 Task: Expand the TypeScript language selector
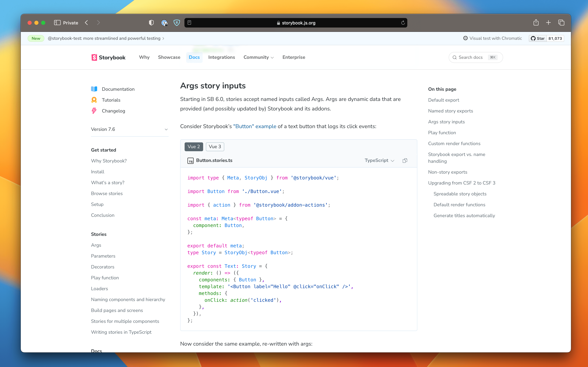click(x=379, y=160)
